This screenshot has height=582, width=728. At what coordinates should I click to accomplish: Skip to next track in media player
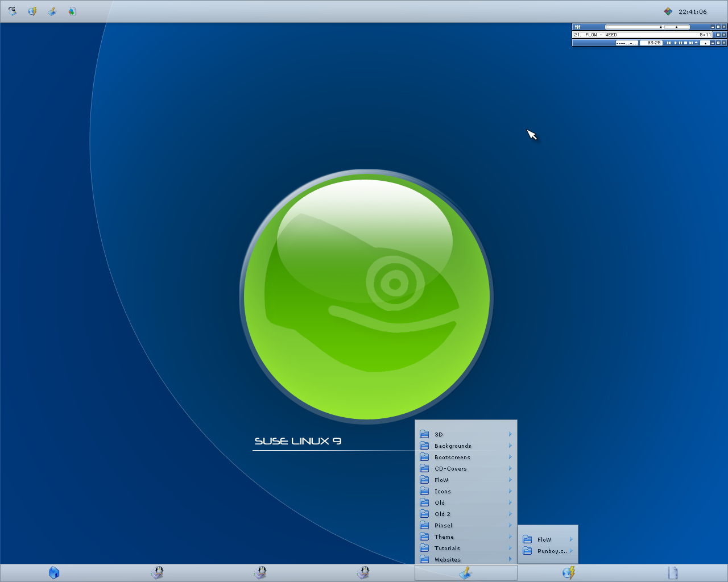(x=691, y=43)
